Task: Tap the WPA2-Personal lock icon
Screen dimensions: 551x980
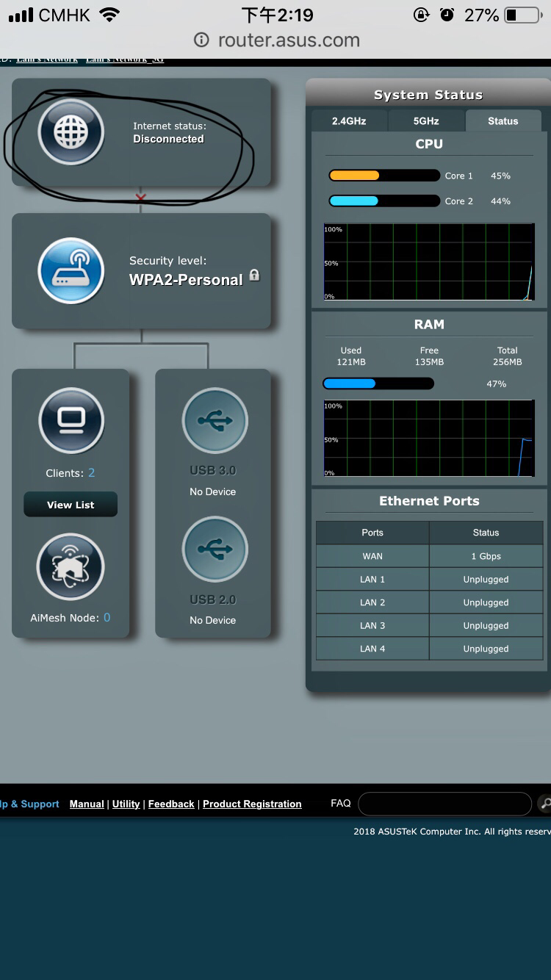Action: pyautogui.click(x=254, y=275)
